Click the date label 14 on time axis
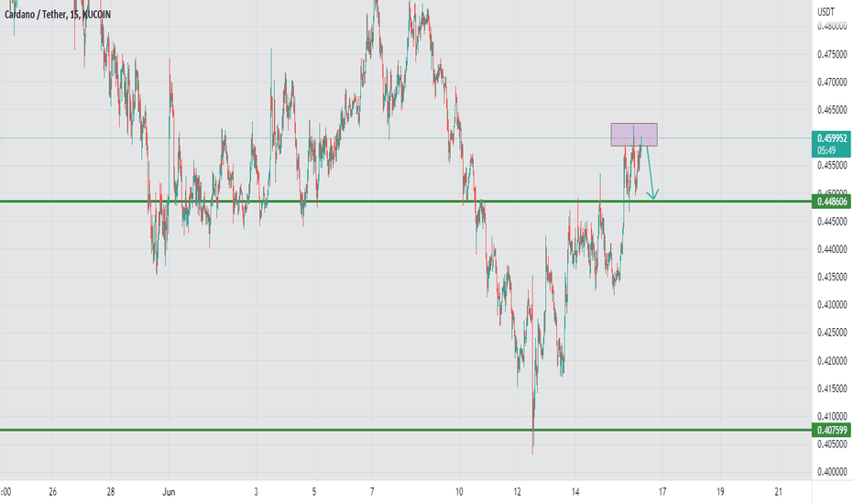The width and height of the screenshot is (854, 504). click(575, 492)
